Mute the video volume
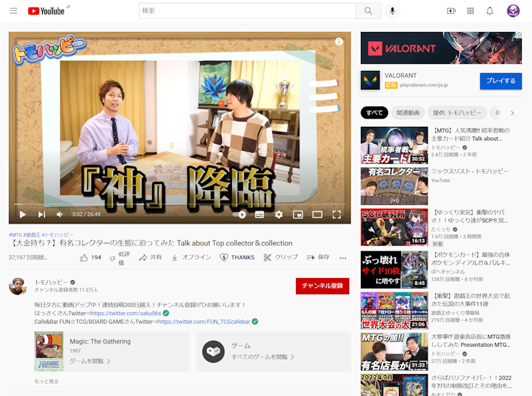Viewport: 532px width, 396px height. pyautogui.click(x=60, y=214)
